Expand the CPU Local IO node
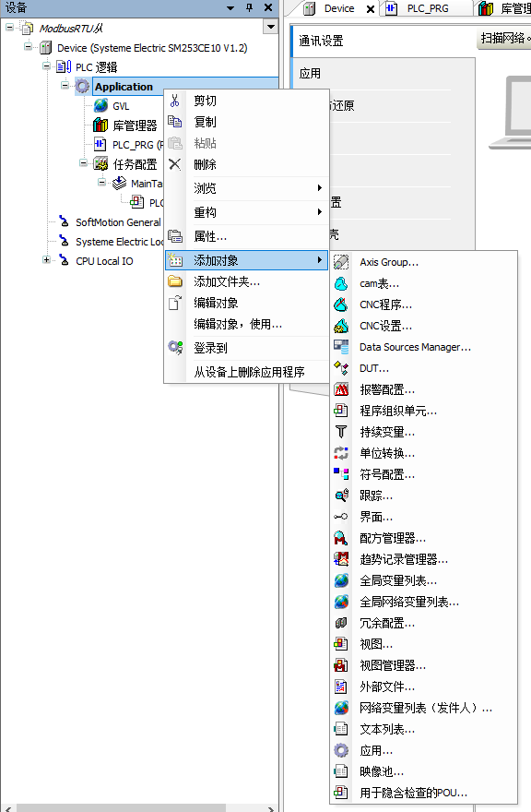 coord(47,259)
